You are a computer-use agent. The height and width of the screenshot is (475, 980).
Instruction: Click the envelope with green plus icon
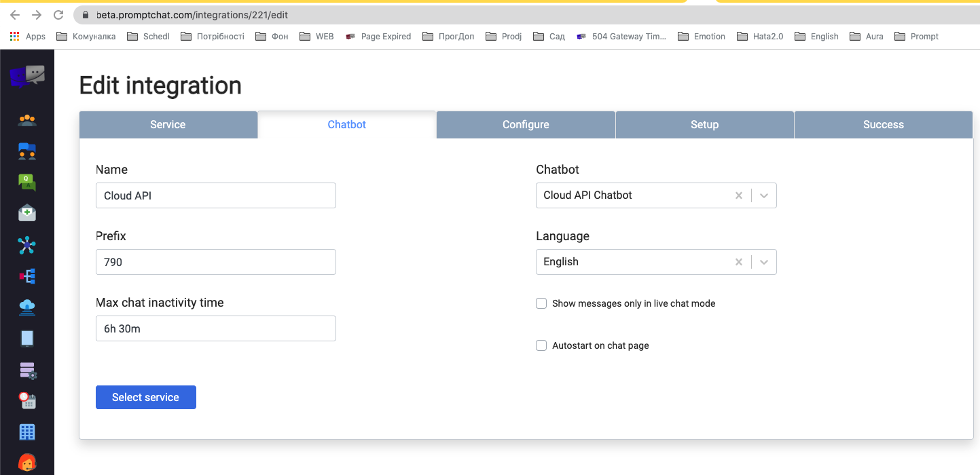pyautogui.click(x=27, y=213)
